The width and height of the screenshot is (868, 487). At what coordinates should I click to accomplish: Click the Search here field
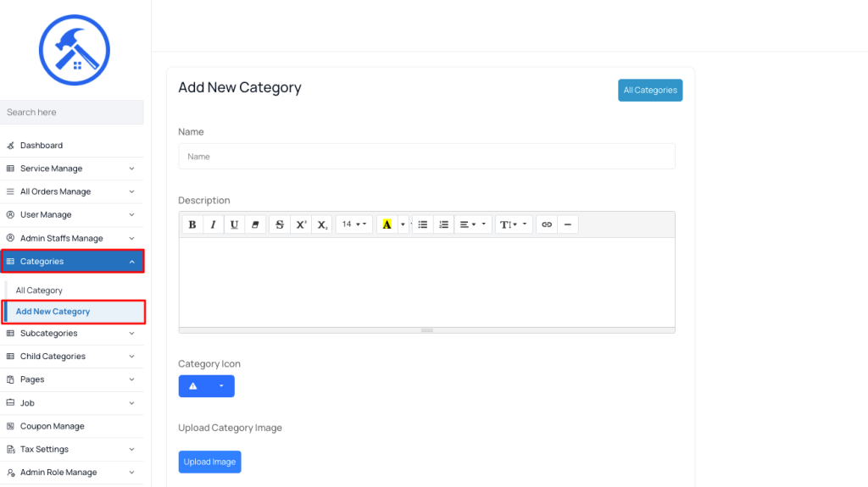pyautogui.click(x=72, y=113)
